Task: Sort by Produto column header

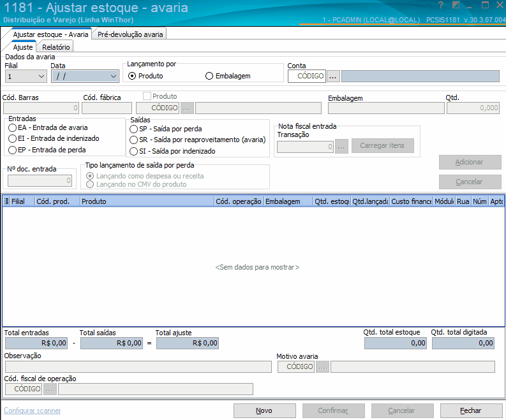Action: tap(147, 201)
